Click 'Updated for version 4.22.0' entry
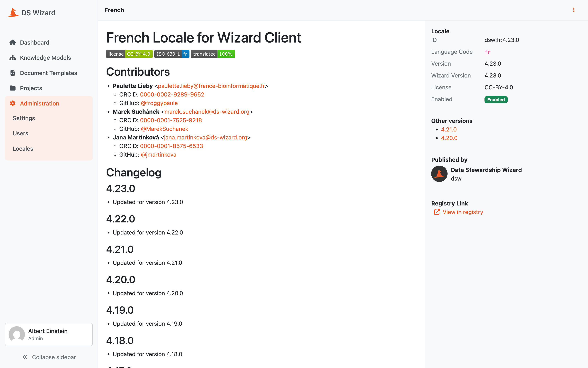 click(148, 232)
